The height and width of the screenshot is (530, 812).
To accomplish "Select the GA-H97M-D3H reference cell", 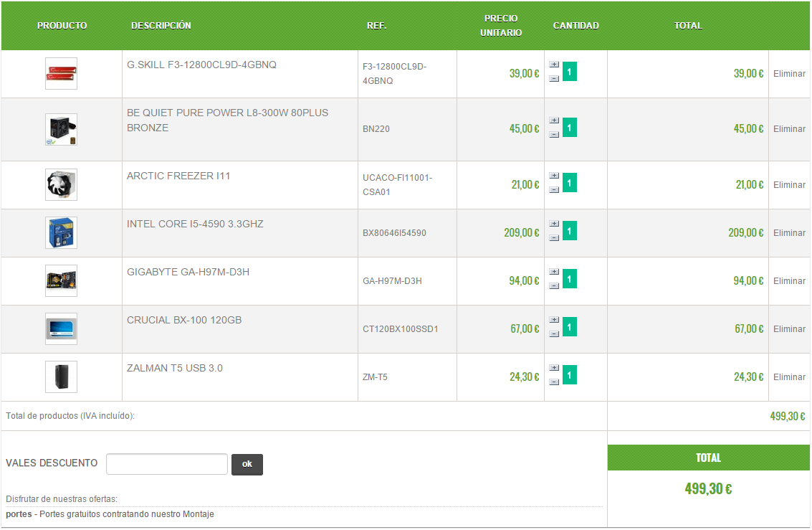I will point(407,281).
